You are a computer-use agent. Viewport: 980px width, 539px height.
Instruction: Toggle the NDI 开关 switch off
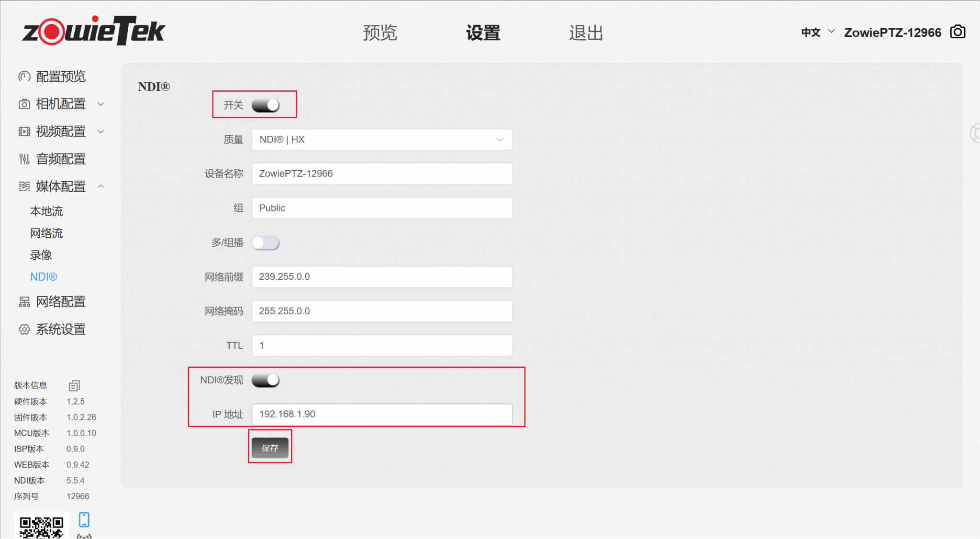coord(266,105)
